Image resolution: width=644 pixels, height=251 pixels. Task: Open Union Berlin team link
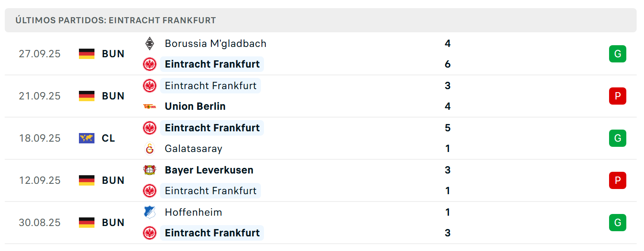coord(195,106)
